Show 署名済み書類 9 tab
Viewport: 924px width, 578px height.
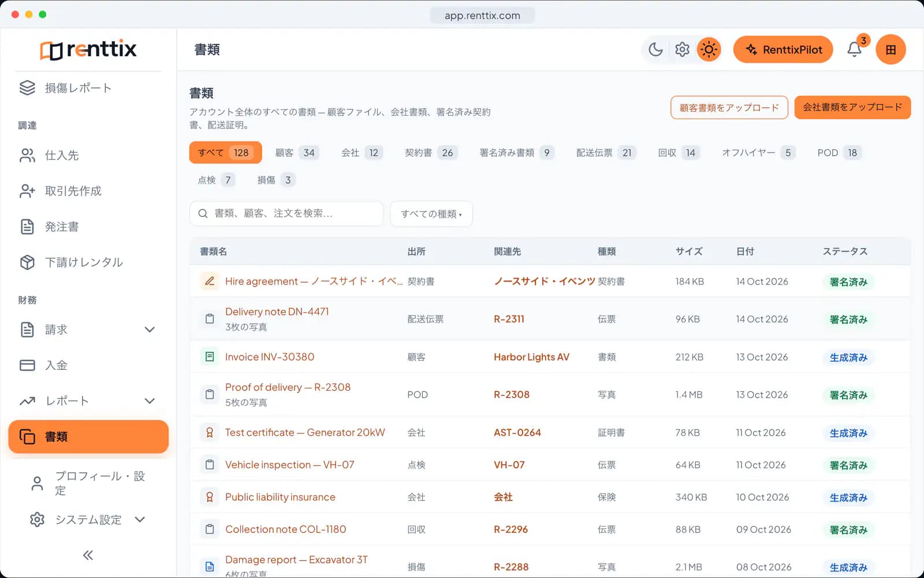pyautogui.click(x=517, y=153)
